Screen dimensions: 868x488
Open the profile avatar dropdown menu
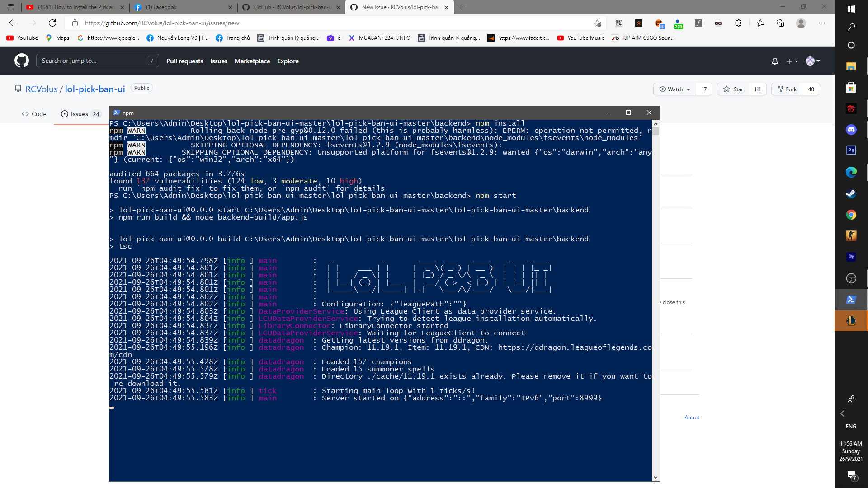[x=812, y=61]
